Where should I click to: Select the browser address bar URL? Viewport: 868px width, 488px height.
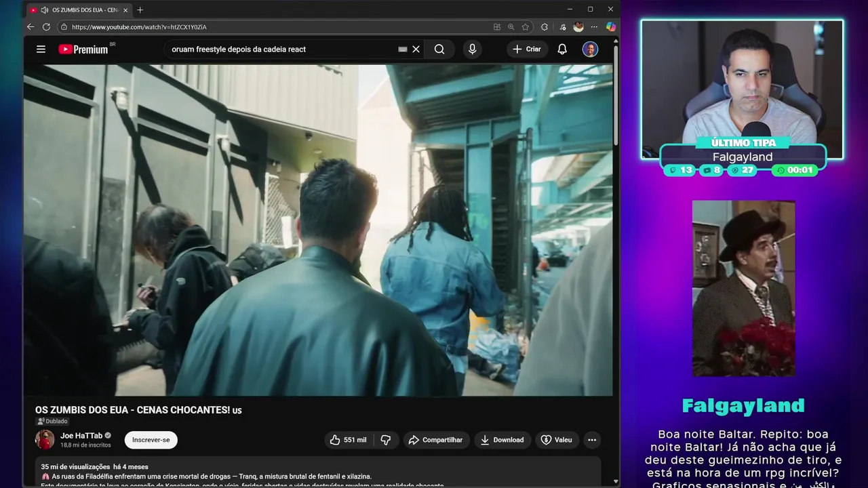coord(139,27)
